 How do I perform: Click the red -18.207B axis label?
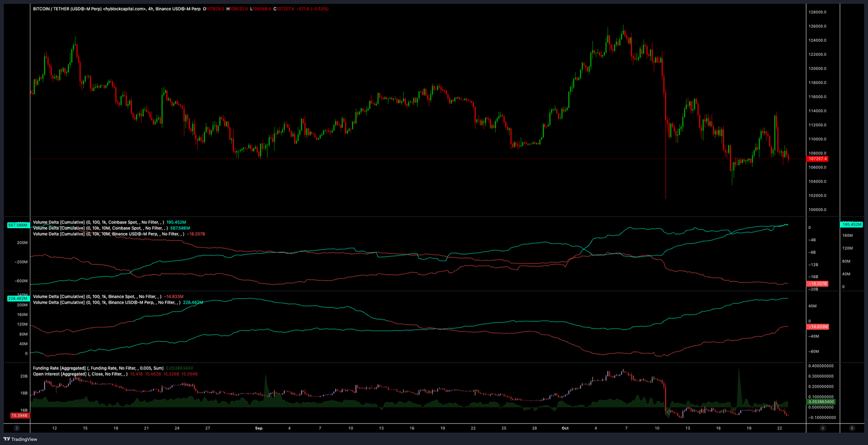click(x=818, y=283)
